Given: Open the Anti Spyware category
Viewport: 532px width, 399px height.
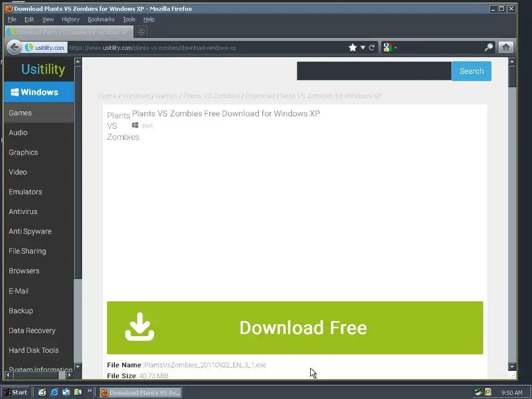Looking at the screenshot, I should pos(39,231).
